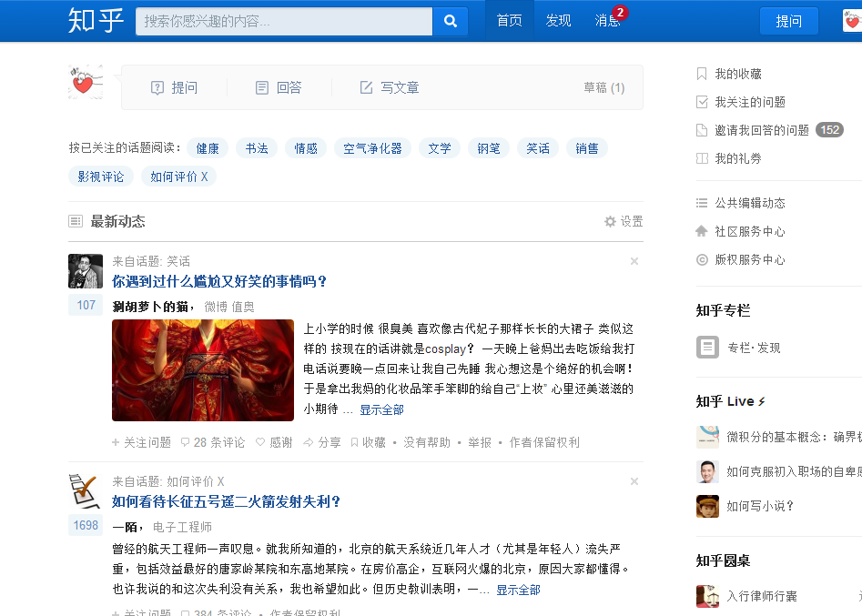Viewport: 862px width, 616px height.
Task: Click the blue 提问 button at top right
Action: 788,20
